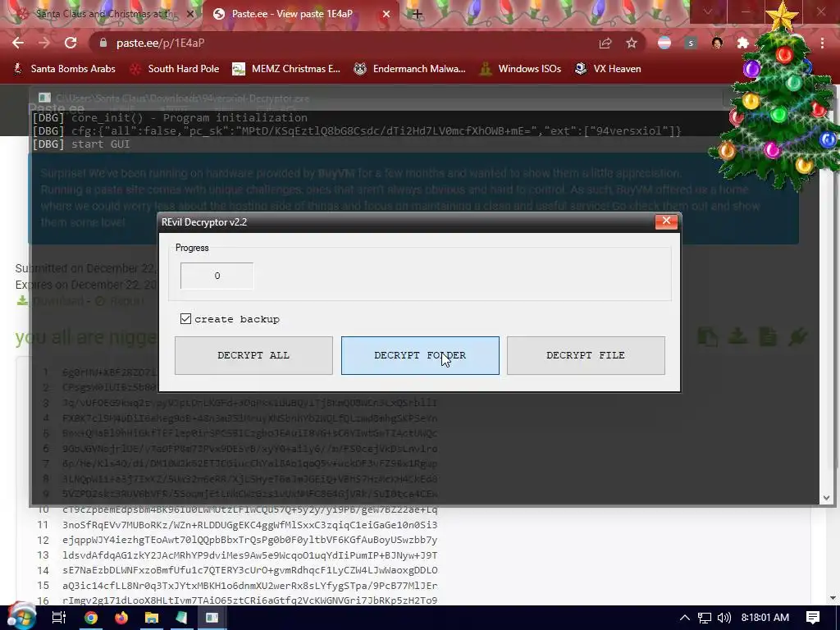Screen dimensions: 840x630
Task: Click the Firefox taskbar icon
Action: (121, 618)
